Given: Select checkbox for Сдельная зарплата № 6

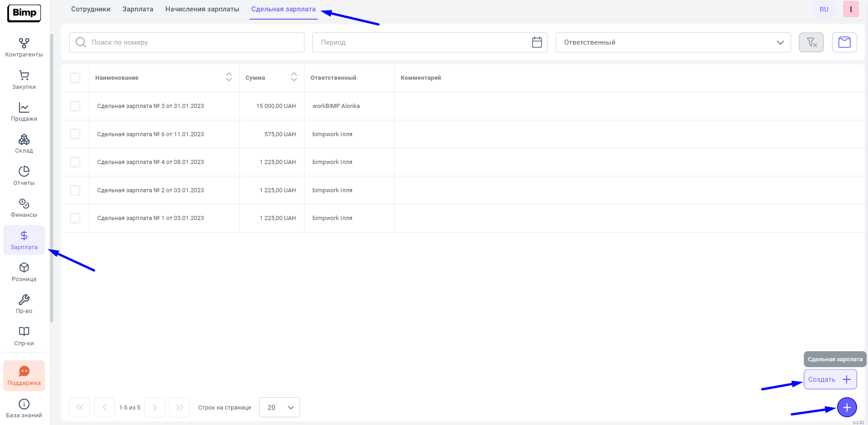Looking at the screenshot, I should [75, 134].
